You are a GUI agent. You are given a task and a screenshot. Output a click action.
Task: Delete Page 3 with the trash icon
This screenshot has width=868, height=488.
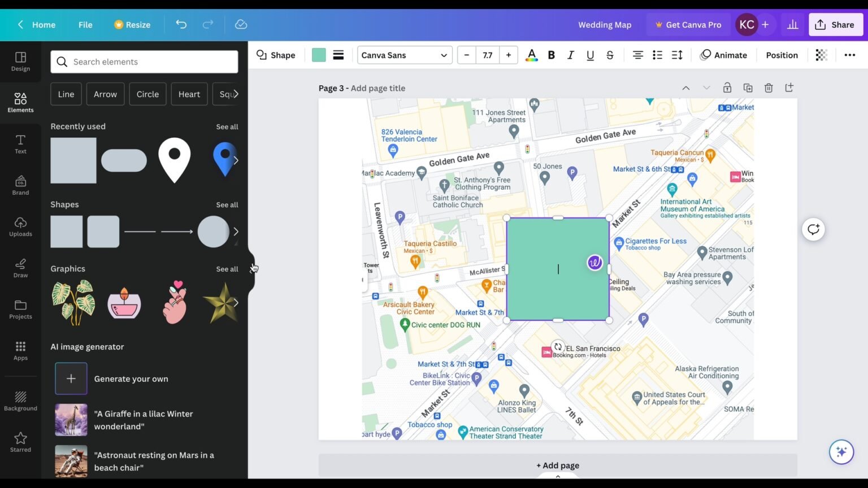click(x=769, y=88)
